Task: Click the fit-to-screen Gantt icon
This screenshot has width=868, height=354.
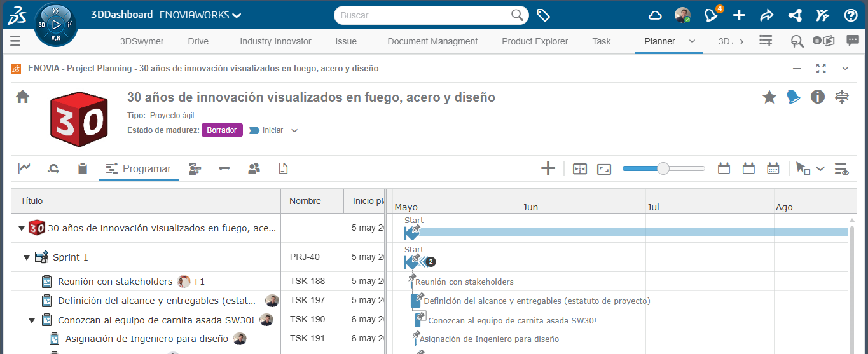Action: pyautogui.click(x=604, y=169)
